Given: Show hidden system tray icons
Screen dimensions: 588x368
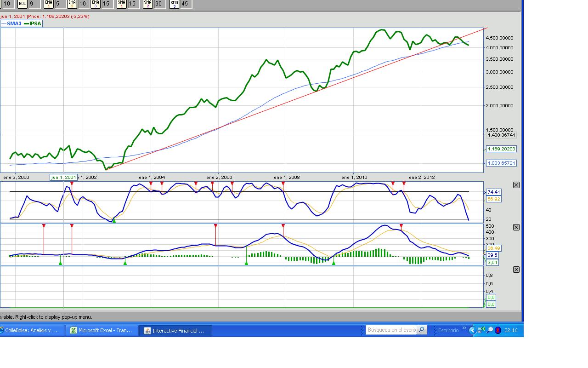Looking at the screenshot, I should (472, 330).
